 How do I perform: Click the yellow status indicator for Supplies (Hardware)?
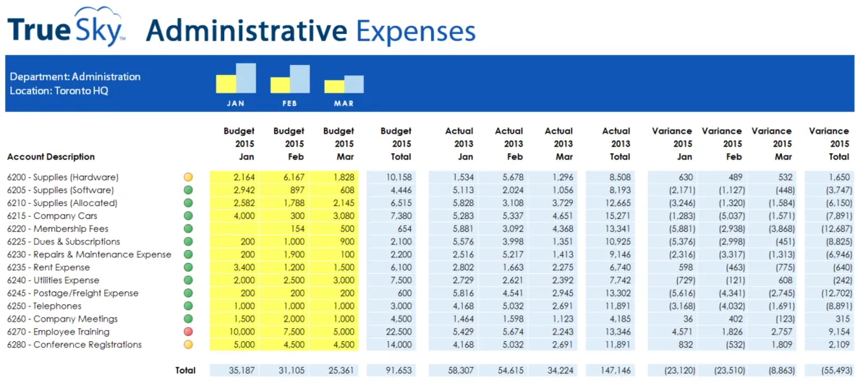coord(188,177)
